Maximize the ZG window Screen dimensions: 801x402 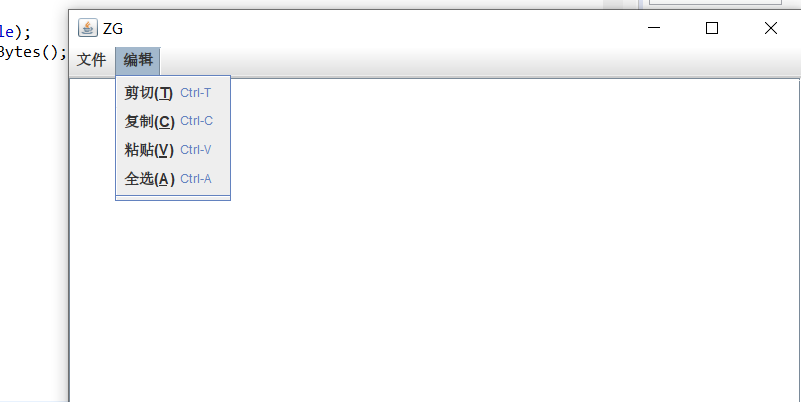point(712,28)
